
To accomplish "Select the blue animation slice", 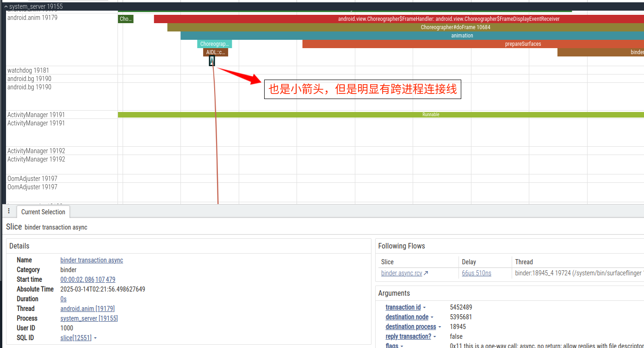I will [x=412, y=36].
